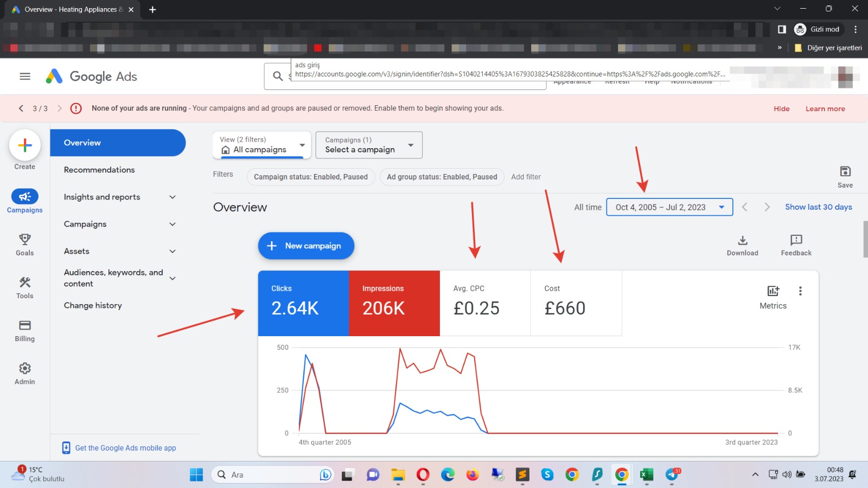Viewport: 868px width, 488px height.
Task: Click the page vertical scrollbar
Action: pyautogui.click(x=865, y=239)
